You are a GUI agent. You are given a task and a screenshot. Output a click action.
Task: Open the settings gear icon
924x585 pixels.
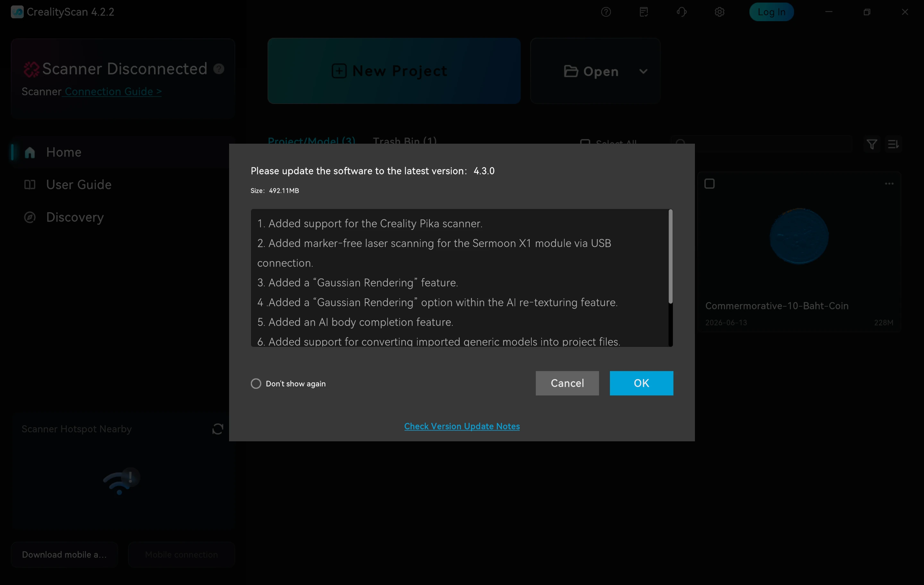(x=720, y=12)
